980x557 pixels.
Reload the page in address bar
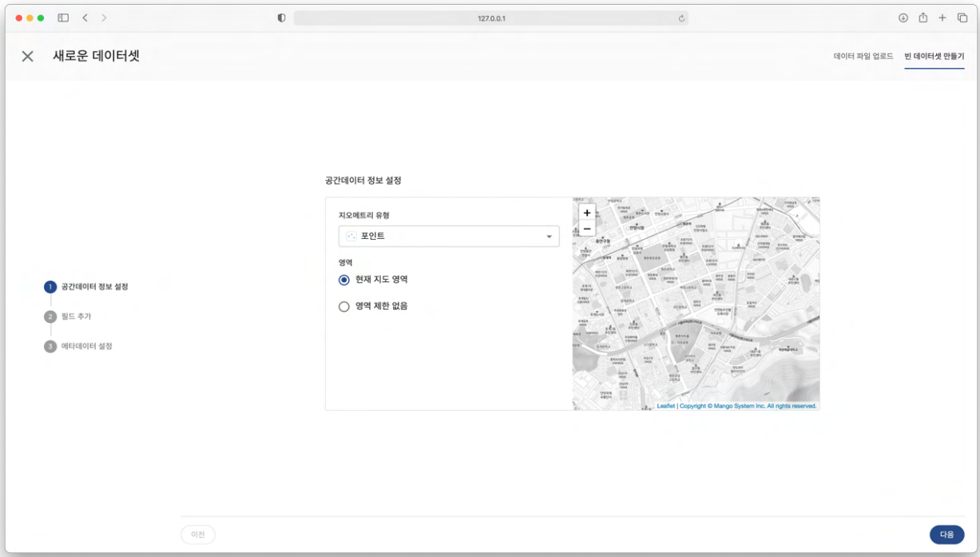pyautogui.click(x=681, y=18)
